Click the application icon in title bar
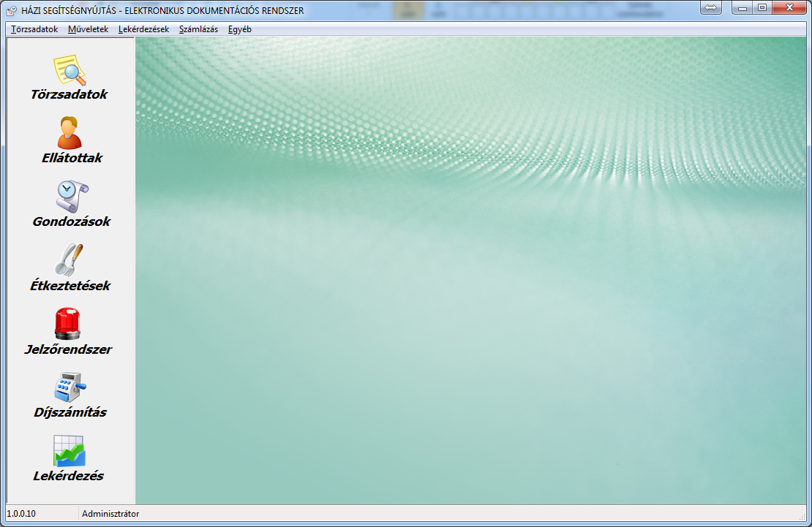 coord(12,11)
